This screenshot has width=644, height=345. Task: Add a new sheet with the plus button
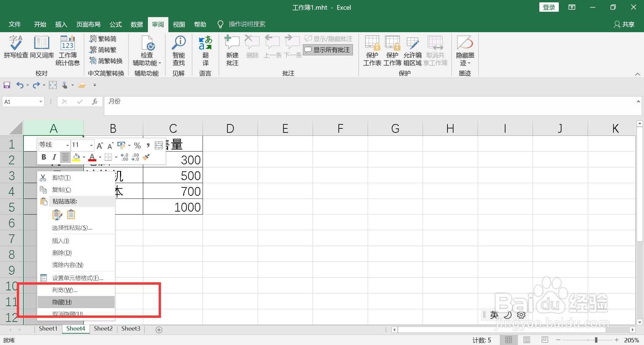click(x=159, y=330)
